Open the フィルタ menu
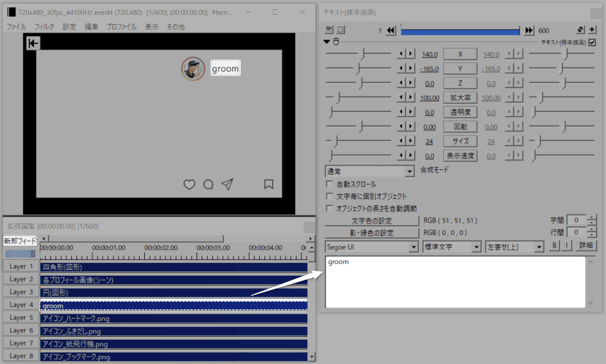The image size is (606, 364). point(44,27)
